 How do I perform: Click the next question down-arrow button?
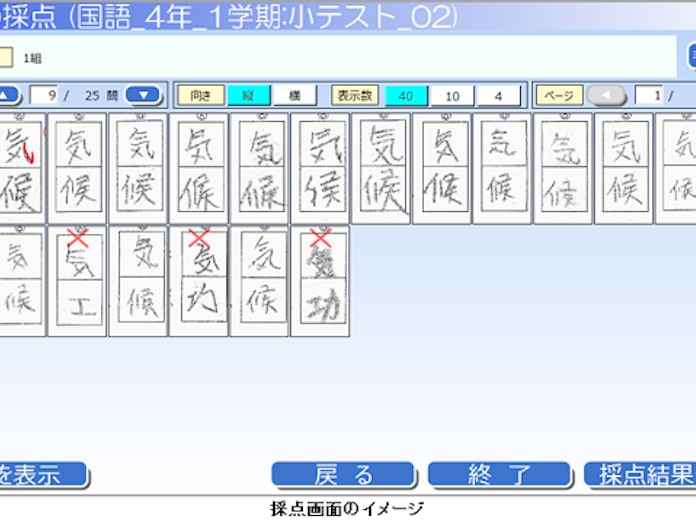(x=143, y=96)
